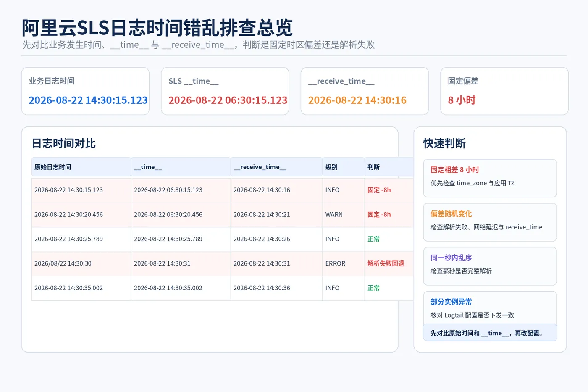The width and height of the screenshot is (588, 392).
Task: Select the cell 2026/08/22 14:30:30
Action: coord(81,263)
